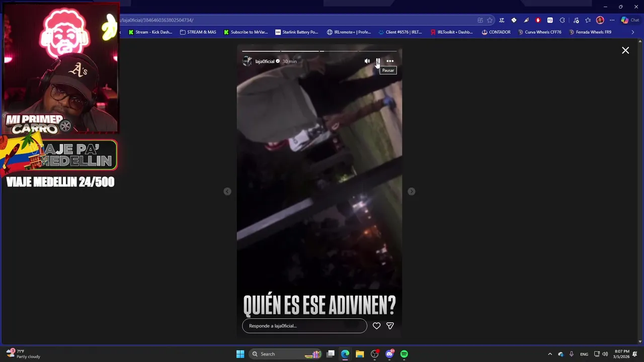The image size is (644, 362).
Task: Click the taskbar Search box
Action: [286, 354]
